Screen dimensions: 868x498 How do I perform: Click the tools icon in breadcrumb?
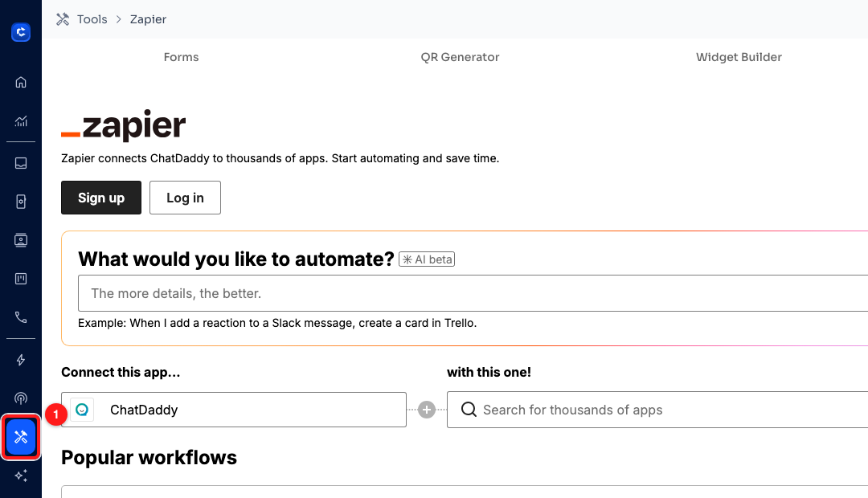coord(63,19)
